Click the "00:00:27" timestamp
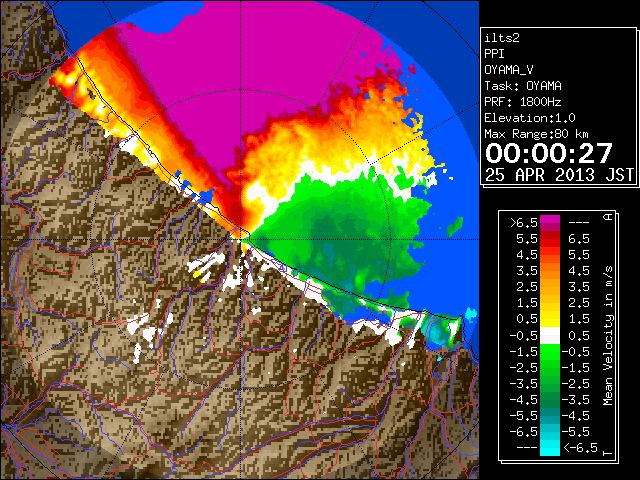The height and width of the screenshot is (480, 640). click(549, 153)
